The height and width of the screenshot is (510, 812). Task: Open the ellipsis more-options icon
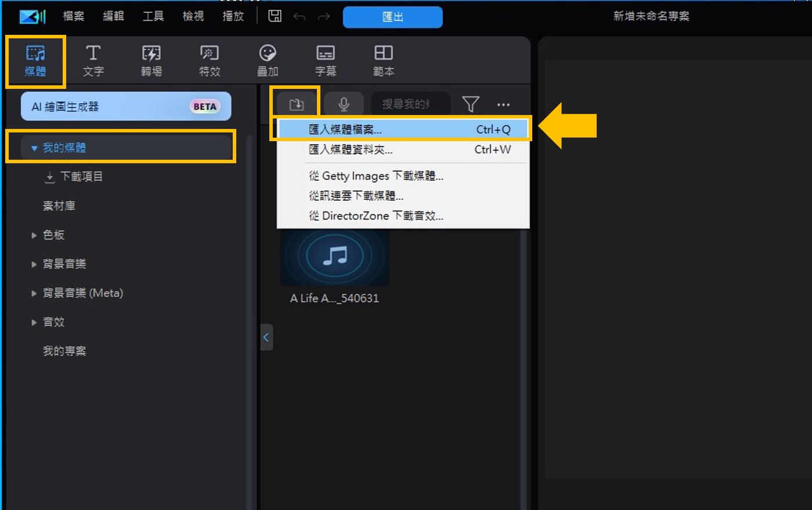point(503,104)
